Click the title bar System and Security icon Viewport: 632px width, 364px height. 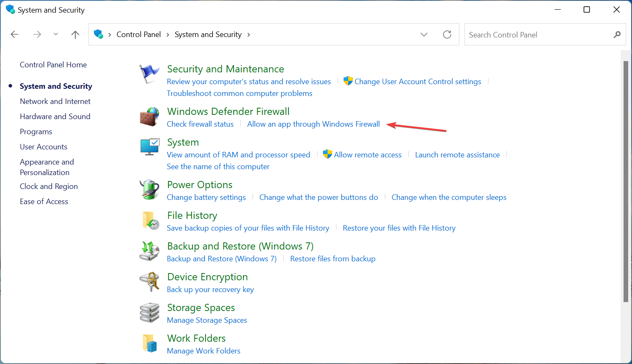10,9
